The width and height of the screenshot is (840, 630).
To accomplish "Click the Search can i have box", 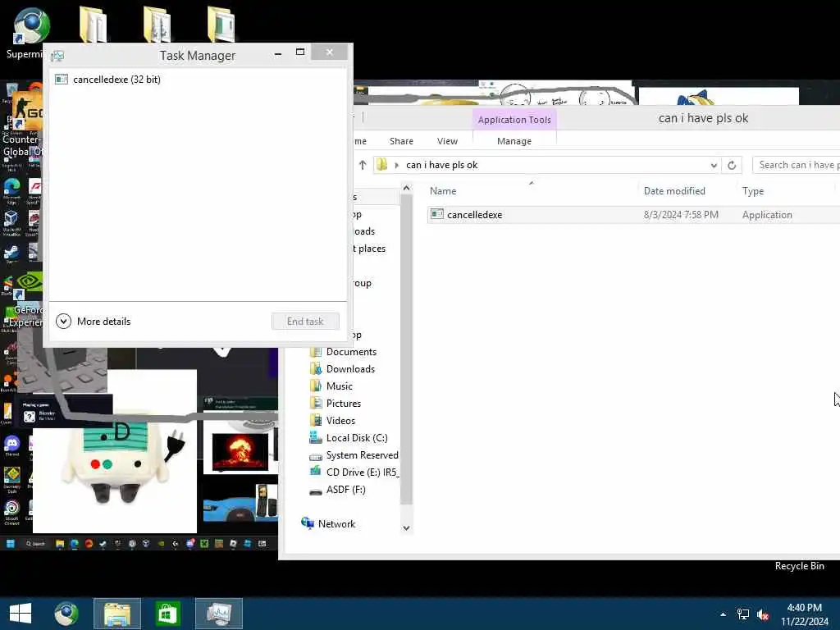I will [x=796, y=165].
